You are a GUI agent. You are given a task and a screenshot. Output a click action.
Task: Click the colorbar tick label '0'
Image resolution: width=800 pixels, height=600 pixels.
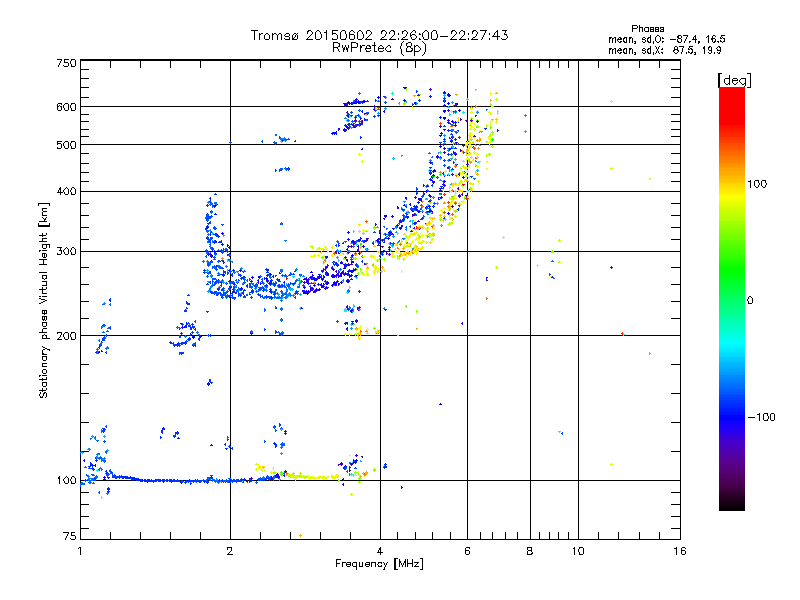(x=749, y=301)
